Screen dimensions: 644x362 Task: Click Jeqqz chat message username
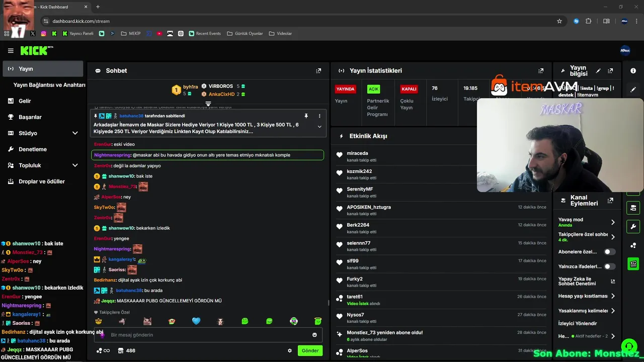tap(108, 301)
